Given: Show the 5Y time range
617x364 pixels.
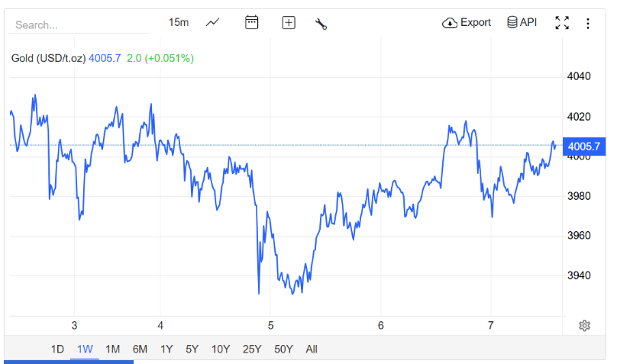Looking at the screenshot, I should point(192,350).
